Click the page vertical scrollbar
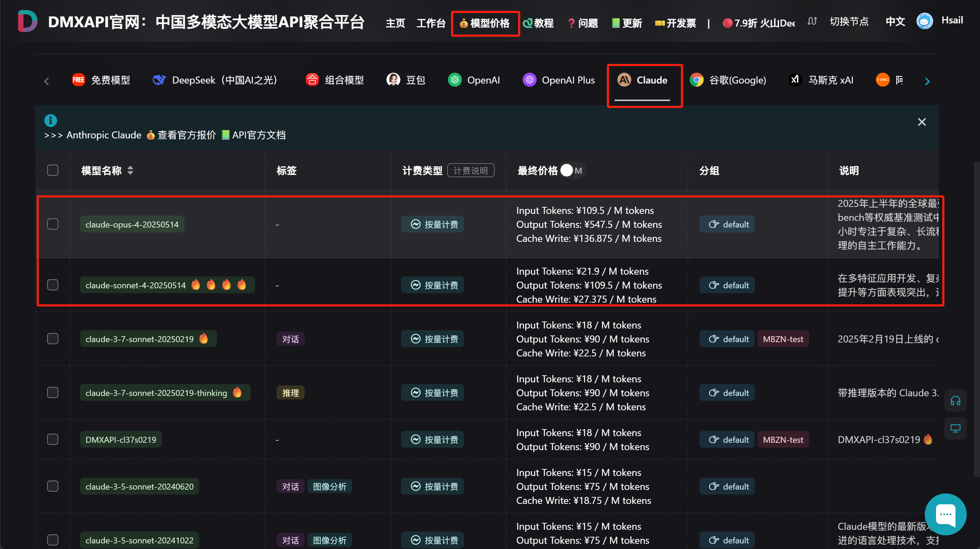Viewport: 980px width, 549px height. coord(976,319)
